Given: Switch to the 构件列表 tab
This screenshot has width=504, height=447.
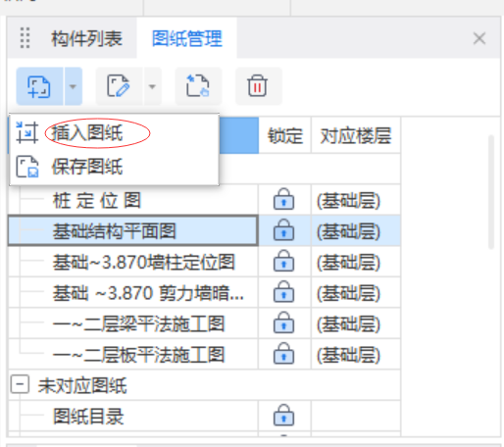Looking at the screenshot, I should (87, 39).
